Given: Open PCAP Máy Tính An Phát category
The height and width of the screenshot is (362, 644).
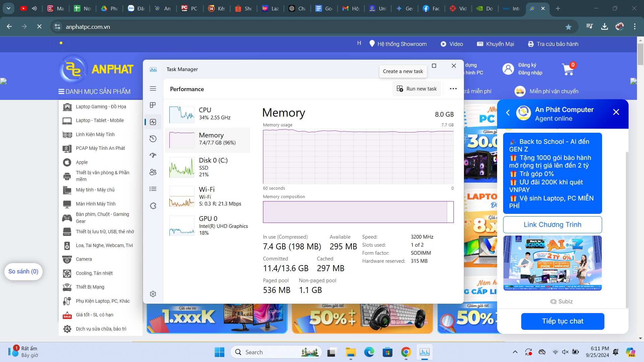Looking at the screenshot, I should tap(100, 148).
